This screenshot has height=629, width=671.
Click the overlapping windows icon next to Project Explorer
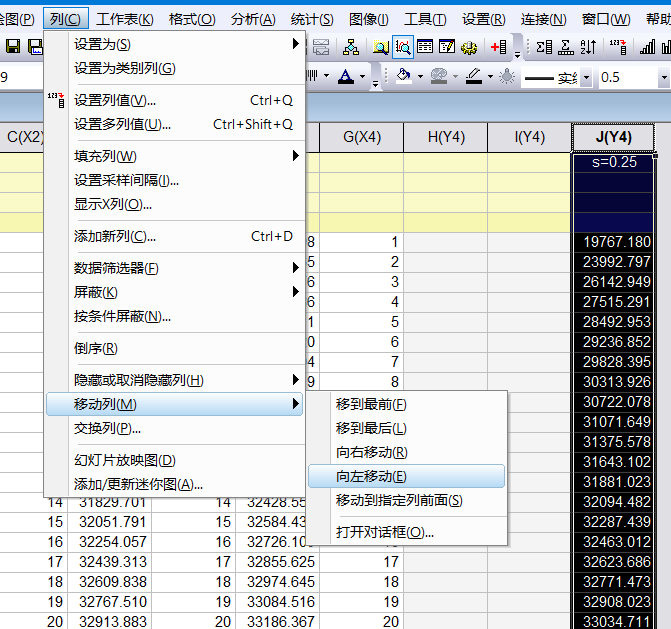[x=321, y=47]
